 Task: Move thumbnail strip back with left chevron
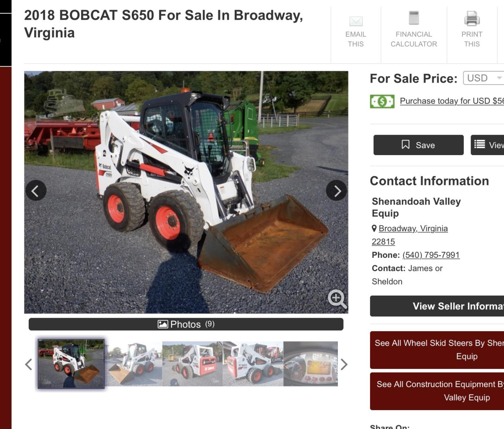(x=28, y=365)
